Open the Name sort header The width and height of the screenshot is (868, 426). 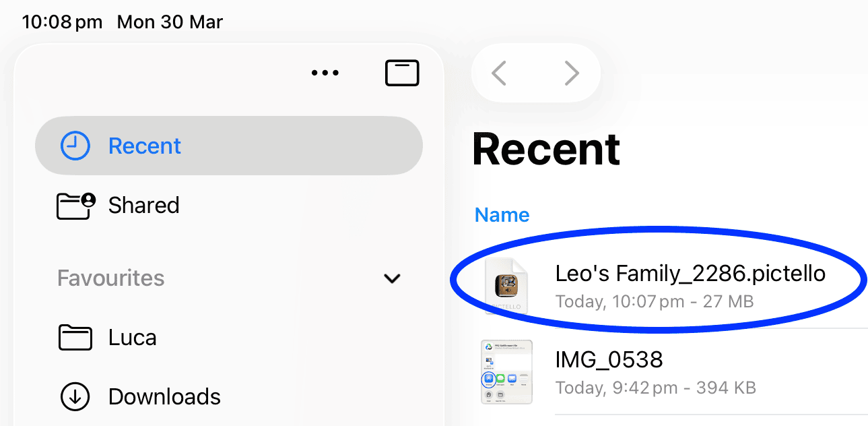(x=502, y=214)
